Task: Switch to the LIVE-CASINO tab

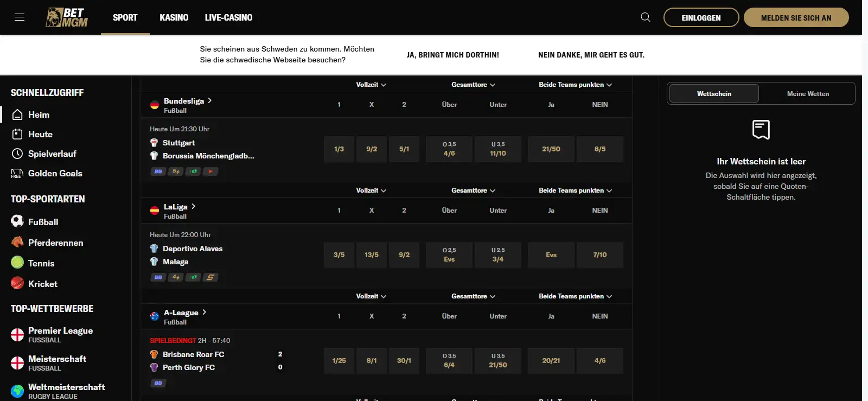Action: 228,17
